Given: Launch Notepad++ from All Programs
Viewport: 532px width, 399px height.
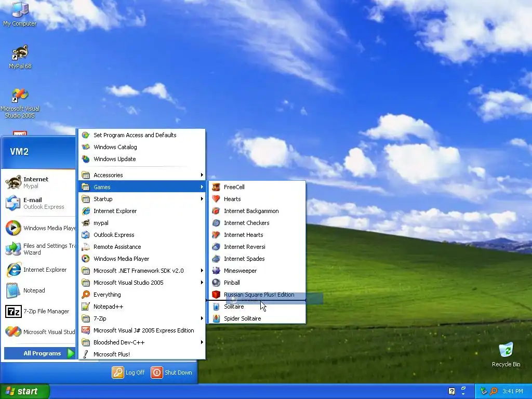Looking at the screenshot, I should coord(142,307).
